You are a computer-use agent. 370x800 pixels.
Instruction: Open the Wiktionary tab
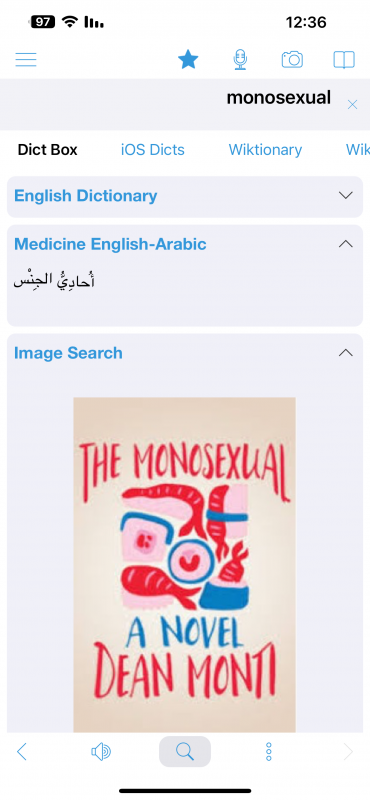tap(265, 150)
